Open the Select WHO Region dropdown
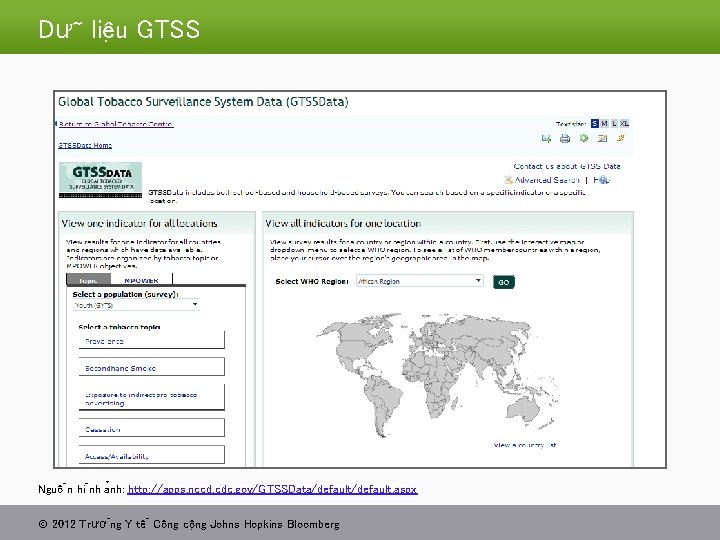 click(x=420, y=281)
